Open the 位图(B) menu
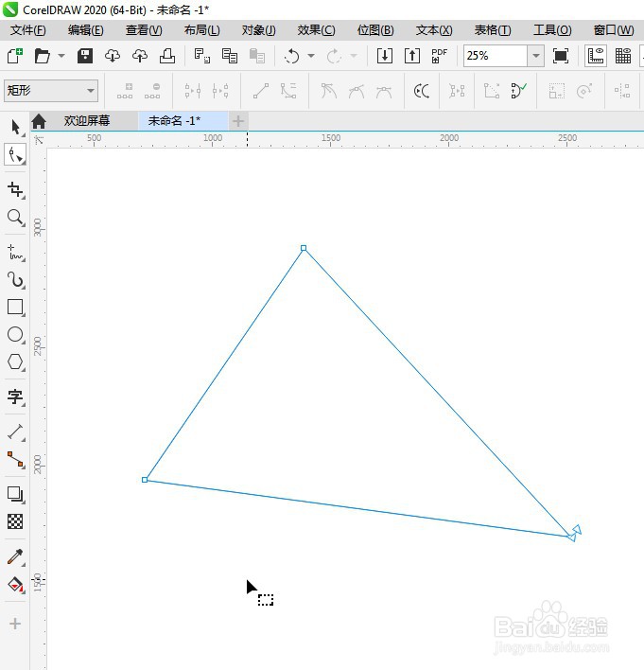Image resolution: width=644 pixels, height=670 pixels. [x=375, y=30]
